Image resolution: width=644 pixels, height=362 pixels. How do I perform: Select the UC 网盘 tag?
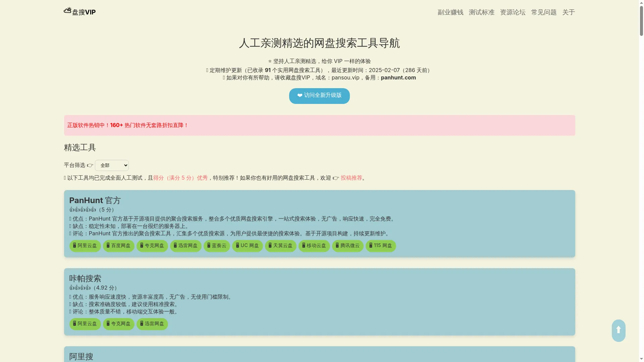(247, 246)
